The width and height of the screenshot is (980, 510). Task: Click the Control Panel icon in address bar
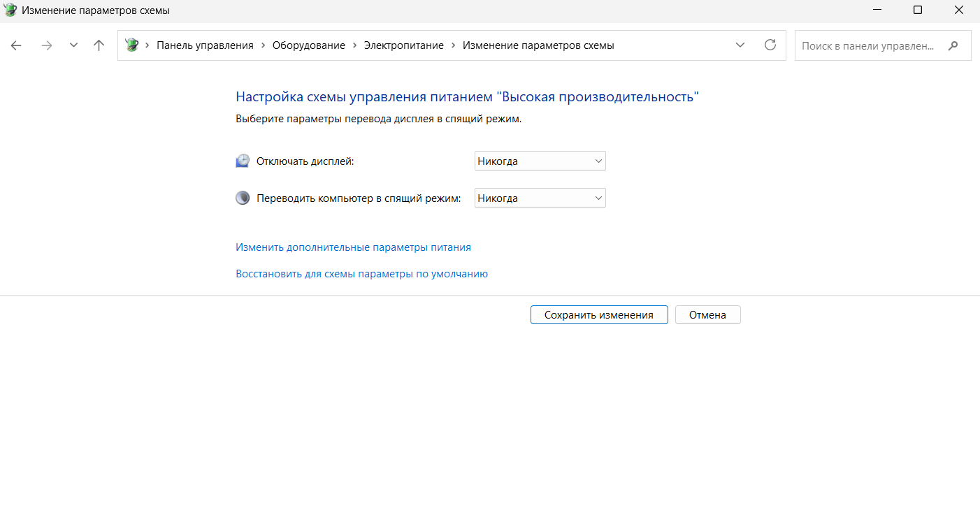pos(131,45)
